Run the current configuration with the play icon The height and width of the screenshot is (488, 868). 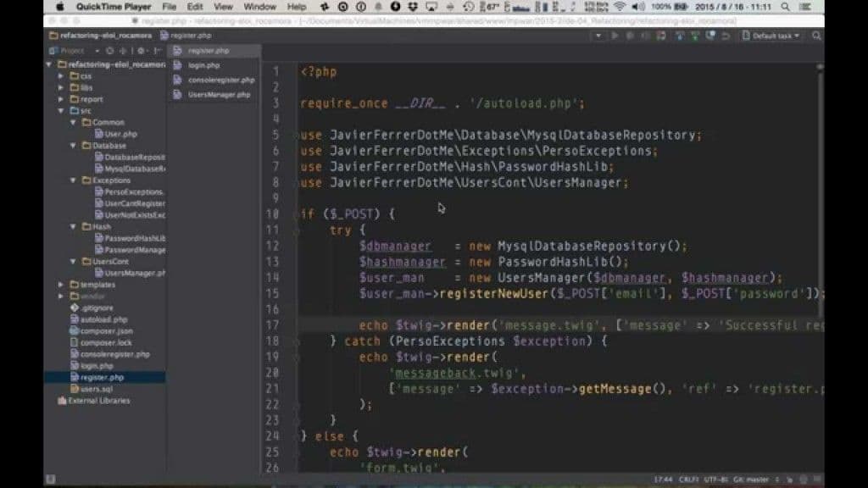[615, 36]
